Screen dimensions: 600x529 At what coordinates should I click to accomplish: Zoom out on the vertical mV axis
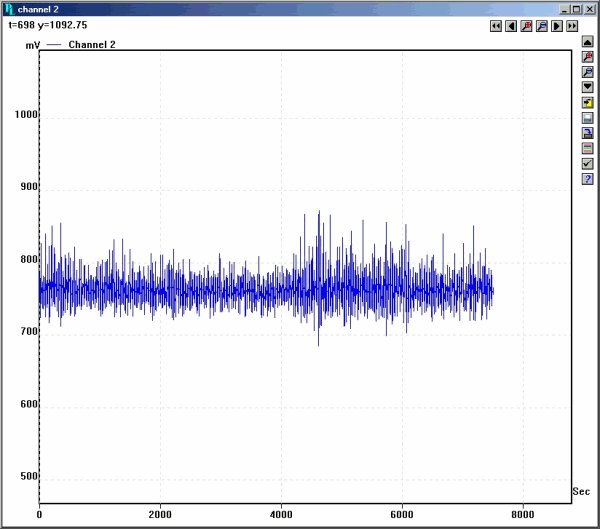pyautogui.click(x=588, y=73)
